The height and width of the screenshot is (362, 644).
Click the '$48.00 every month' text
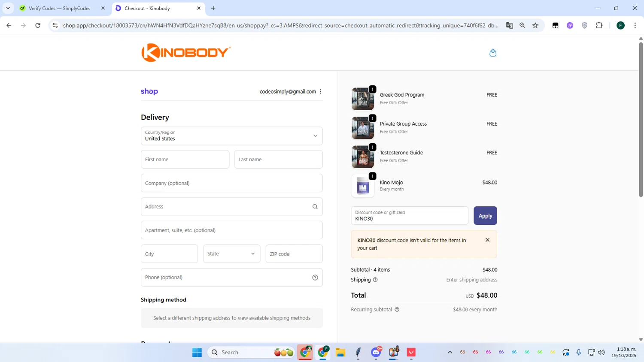coord(475,309)
